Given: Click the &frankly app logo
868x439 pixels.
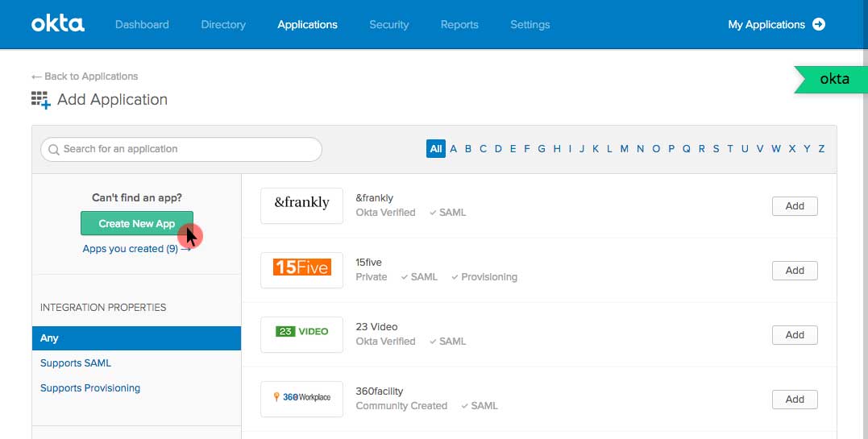Looking at the screenshot, I should coord(301,205).
